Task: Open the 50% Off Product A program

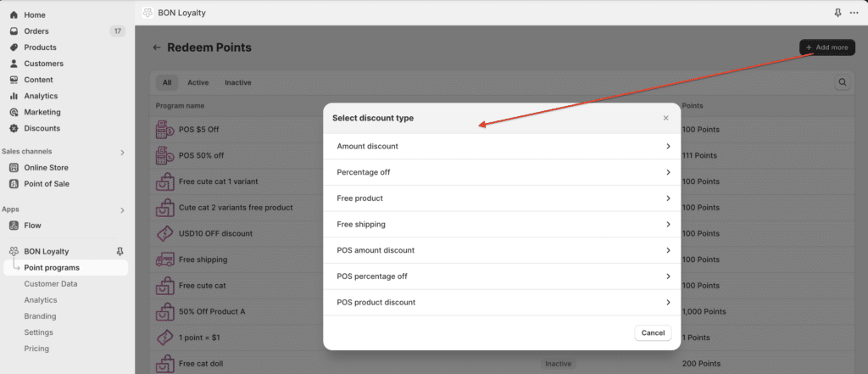Action: (212, 311)
